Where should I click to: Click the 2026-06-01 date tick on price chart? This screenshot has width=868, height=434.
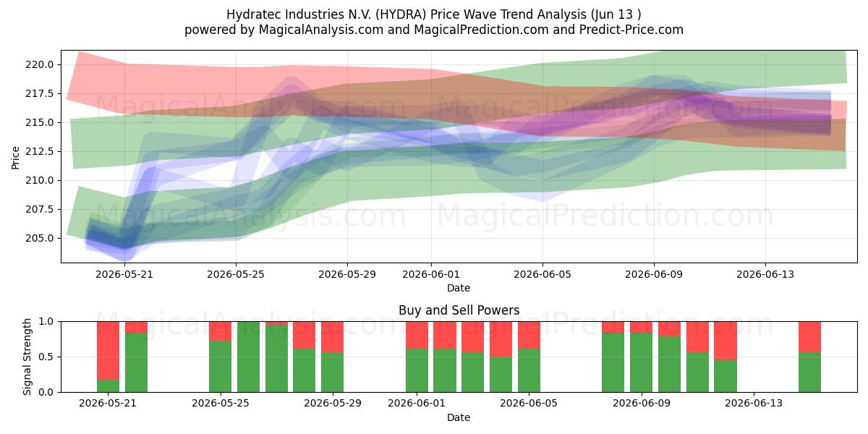431,274
